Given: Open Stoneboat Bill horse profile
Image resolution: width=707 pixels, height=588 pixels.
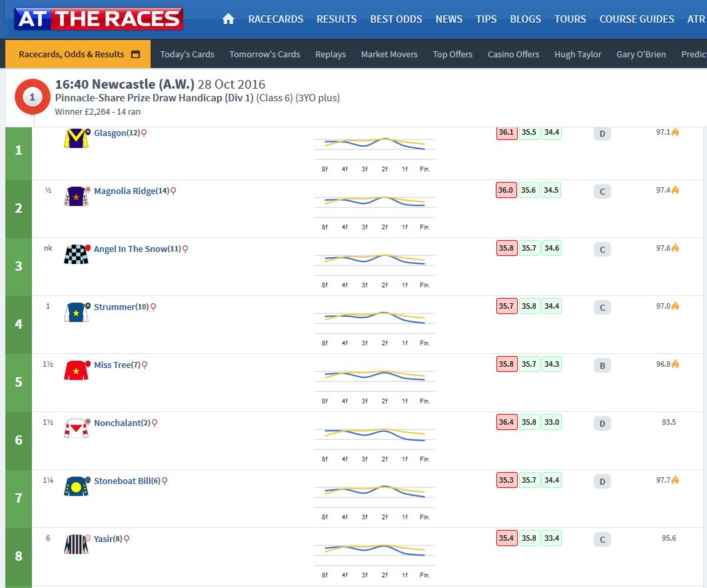Looking at the screenshot, I should click(123, 481).
